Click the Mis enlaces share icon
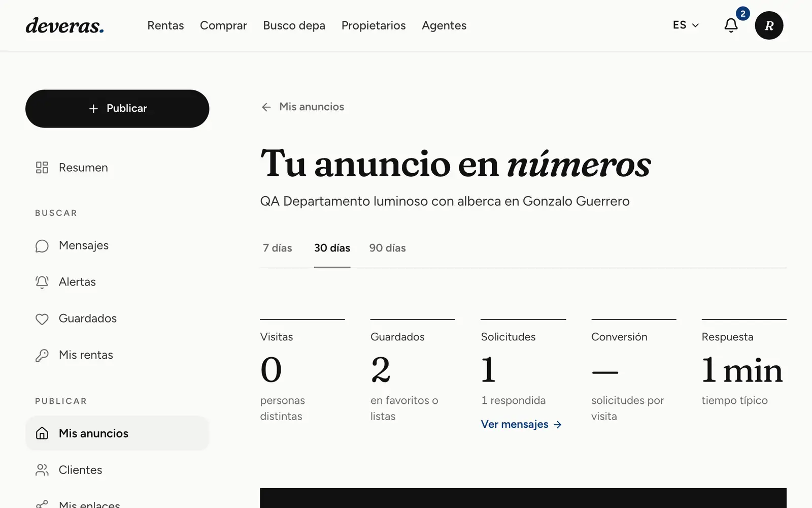 pyautogui.click(x=42, y=504)
